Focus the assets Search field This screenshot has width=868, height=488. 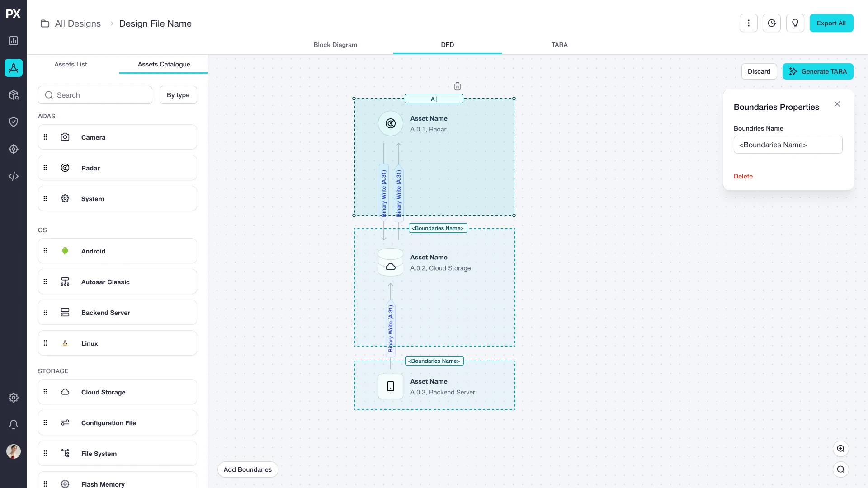pos(95,95)
